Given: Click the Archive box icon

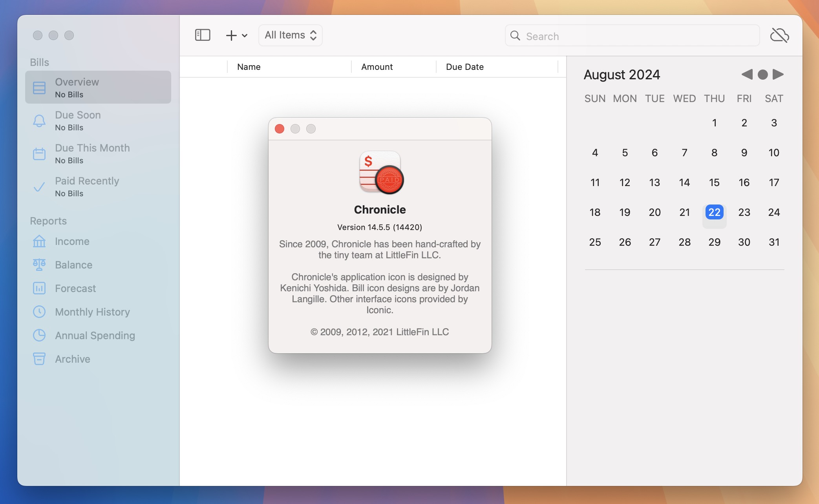Looking at the screenshot, I should 39,359.
